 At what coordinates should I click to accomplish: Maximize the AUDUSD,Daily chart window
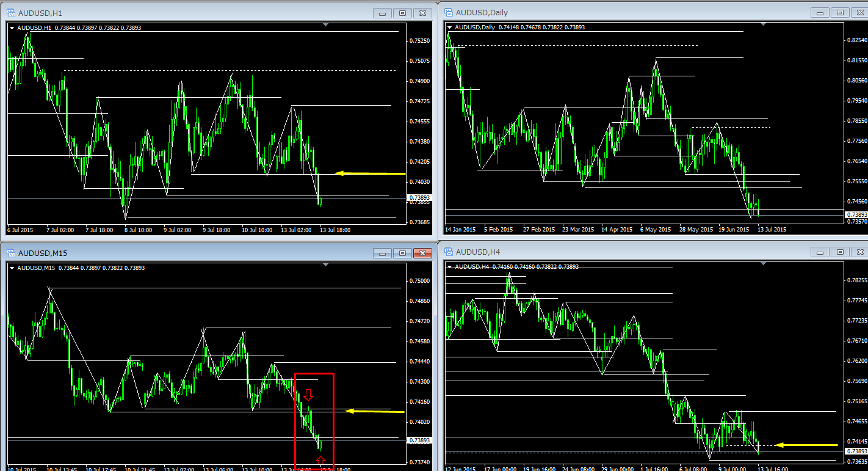point(840,12)
